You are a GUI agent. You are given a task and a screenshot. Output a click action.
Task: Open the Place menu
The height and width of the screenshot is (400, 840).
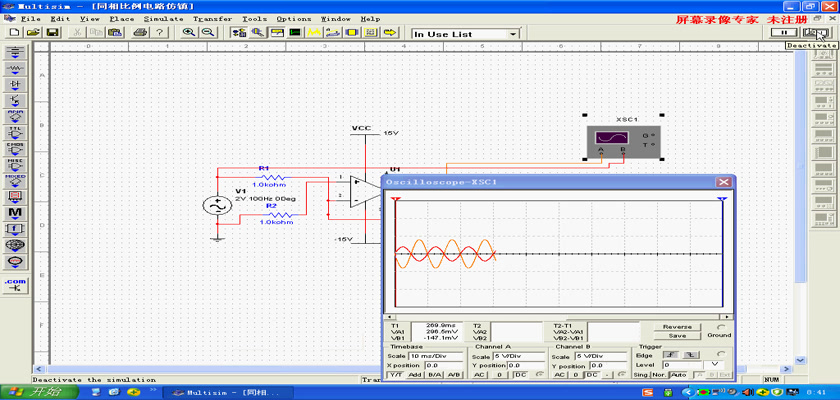[122, 19]
